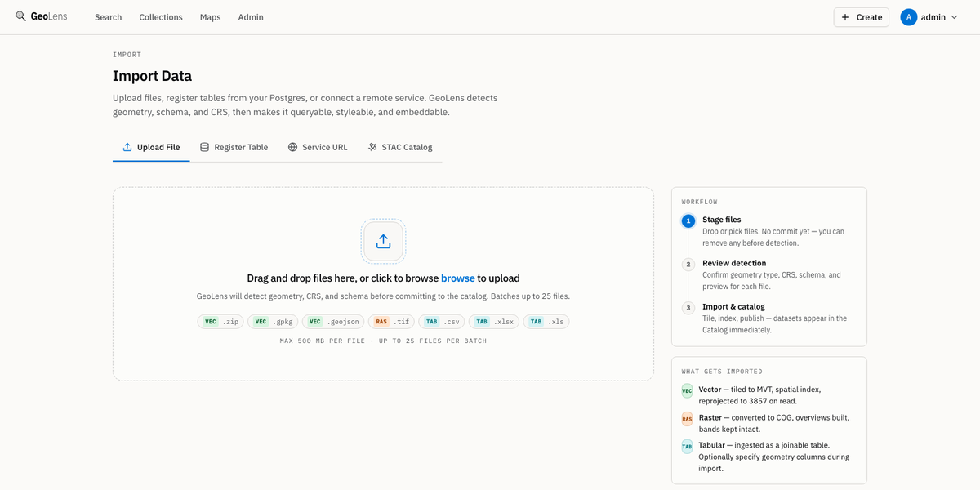Viewport: 980px width, 490px height.
Task: Open the Search nav item
Action: pyautogui.click(x=108, y=17)
